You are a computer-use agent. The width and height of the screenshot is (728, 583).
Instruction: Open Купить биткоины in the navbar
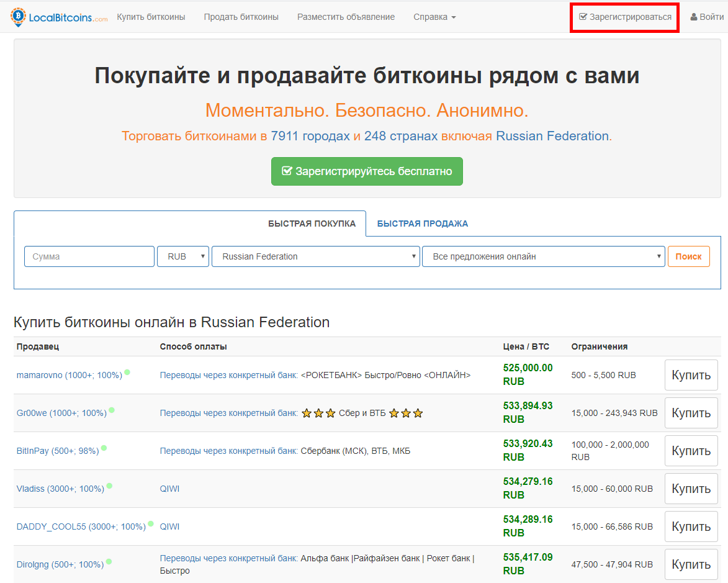[x=151, y=17]
